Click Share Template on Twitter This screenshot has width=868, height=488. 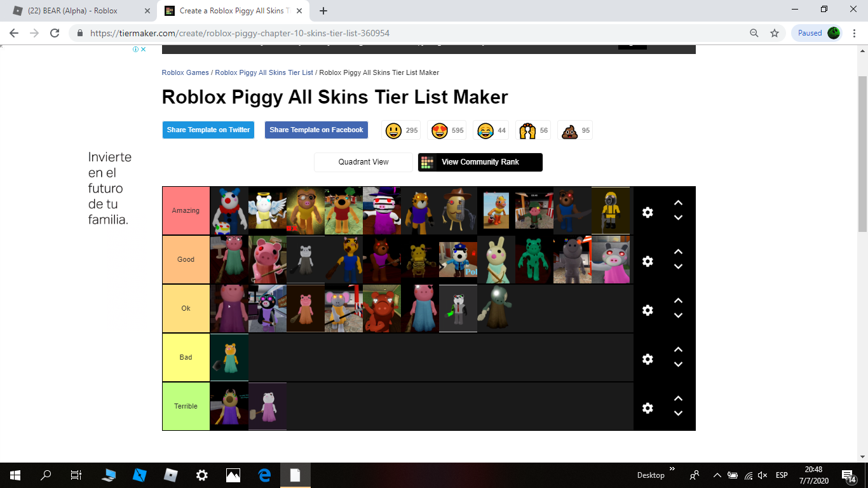[x=208, y=130]
